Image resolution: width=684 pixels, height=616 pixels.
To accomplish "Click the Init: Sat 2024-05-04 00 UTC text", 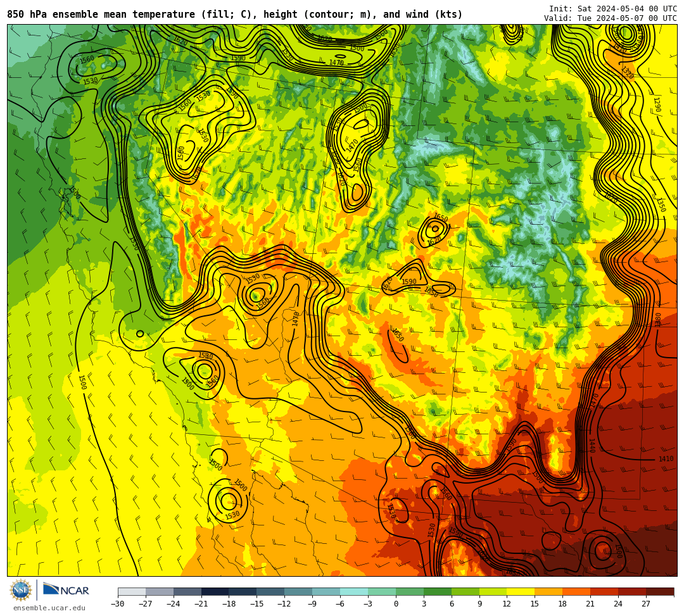I will pyautogui.click(x=613, y=9).
